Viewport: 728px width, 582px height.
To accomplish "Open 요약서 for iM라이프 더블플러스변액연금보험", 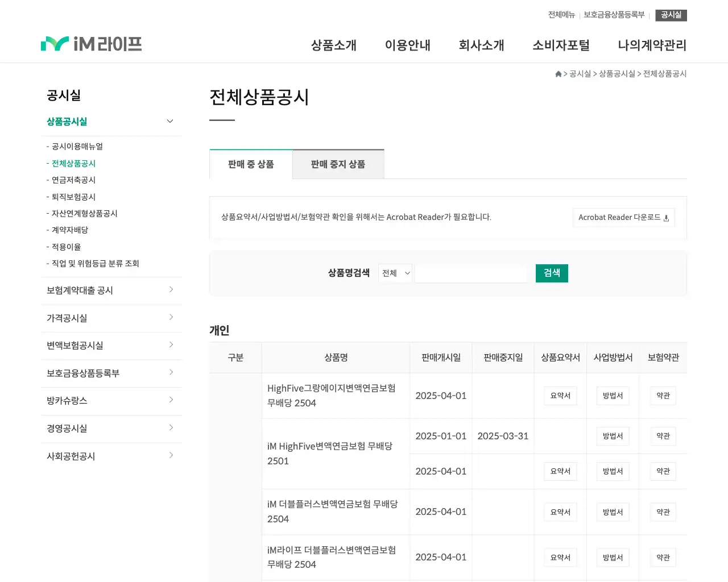I will tap(560, 558).
